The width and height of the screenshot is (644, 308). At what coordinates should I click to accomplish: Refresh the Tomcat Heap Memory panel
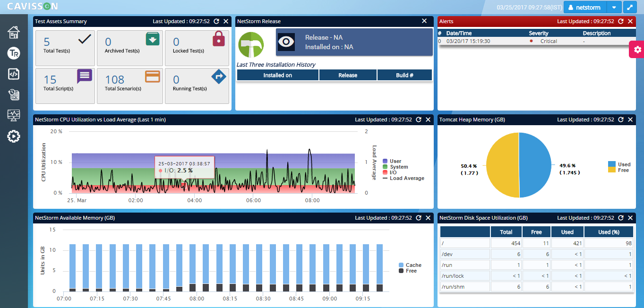pos(621,120)
